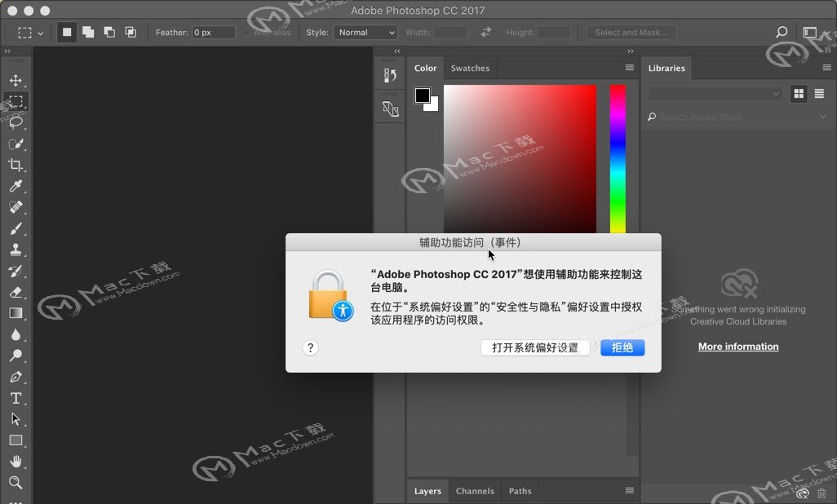Select the Crop tool
The height and width of the screenshot is (504, 837).
(15, 165)
